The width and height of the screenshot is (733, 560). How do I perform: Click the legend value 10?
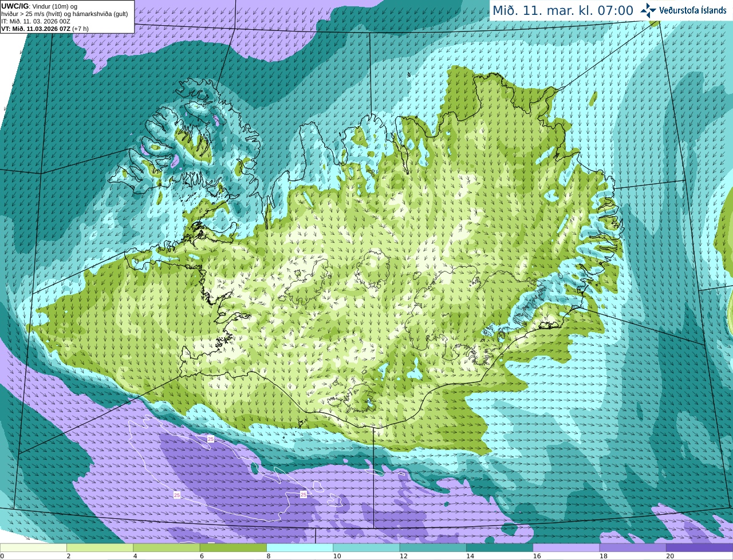(337, 556)
